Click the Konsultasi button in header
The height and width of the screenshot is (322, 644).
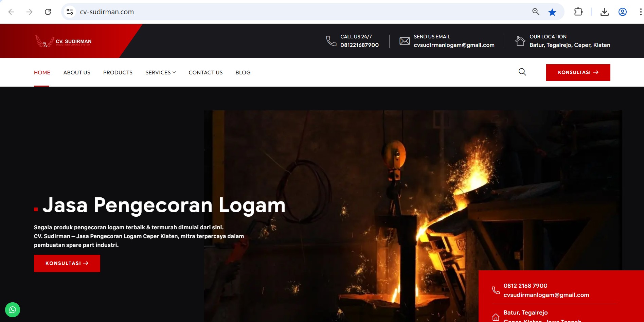pos(578,72)
